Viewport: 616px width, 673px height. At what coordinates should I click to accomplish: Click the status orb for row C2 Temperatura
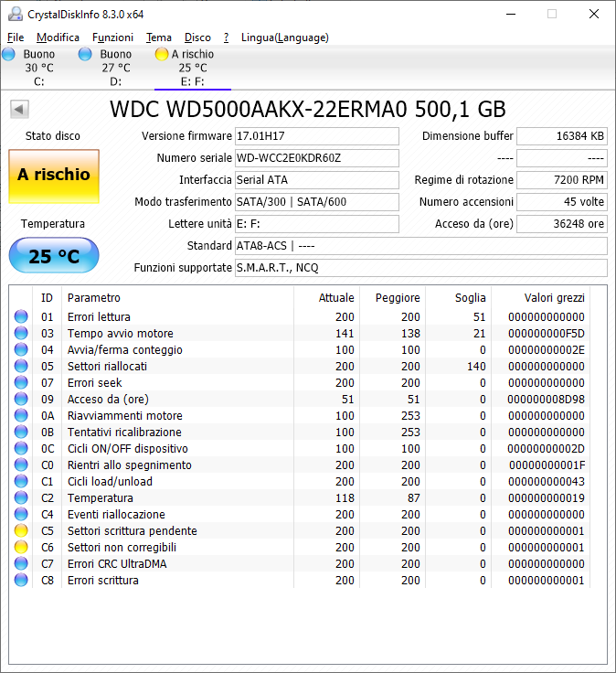[x=21, y=497]
